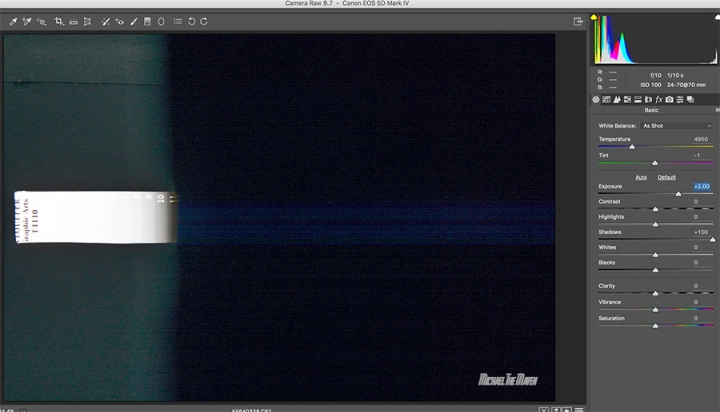This screenshot has width=720, height=412.
Task: Switch to the Basic panel tab
Action: 596,99
